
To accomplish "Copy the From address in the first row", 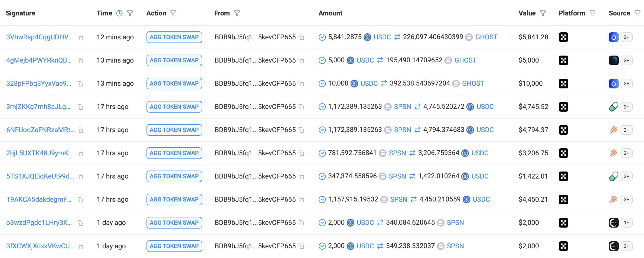I will [301, 37].
